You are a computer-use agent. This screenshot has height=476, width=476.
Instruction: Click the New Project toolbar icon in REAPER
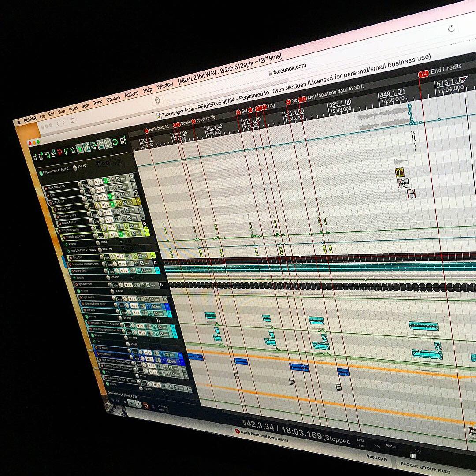tap(35, 157)
